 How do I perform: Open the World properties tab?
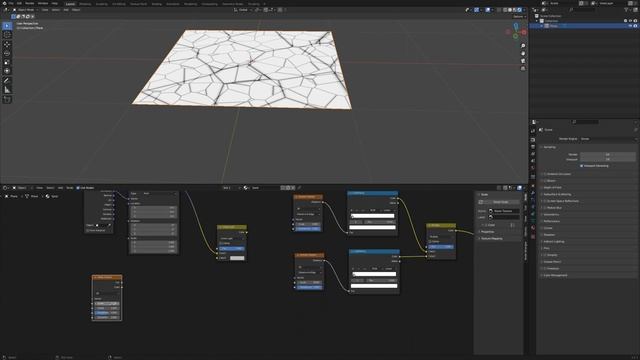(x=533, y=168)
